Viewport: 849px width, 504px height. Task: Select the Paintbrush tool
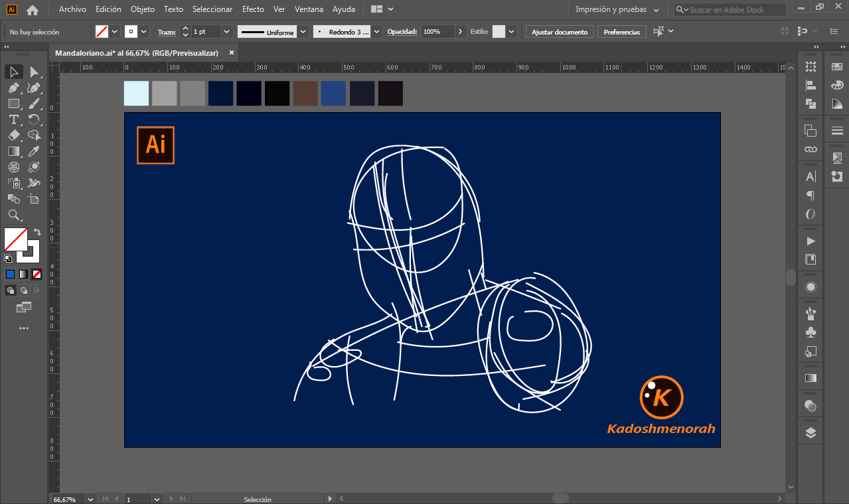(x=34, y=103)
